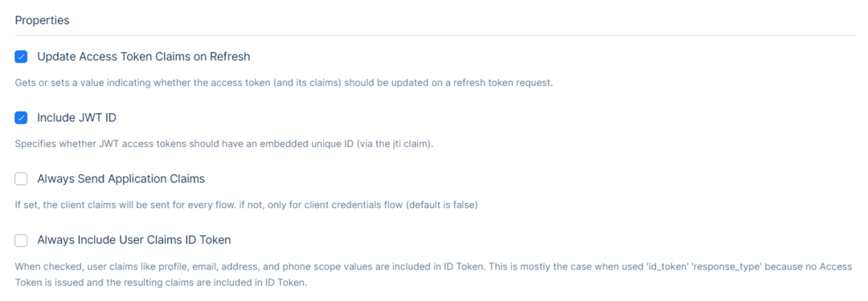Click the 'Always Send Application Claims' label text
Viewport: 868px width, 301px height.
(x=121, y=179)
